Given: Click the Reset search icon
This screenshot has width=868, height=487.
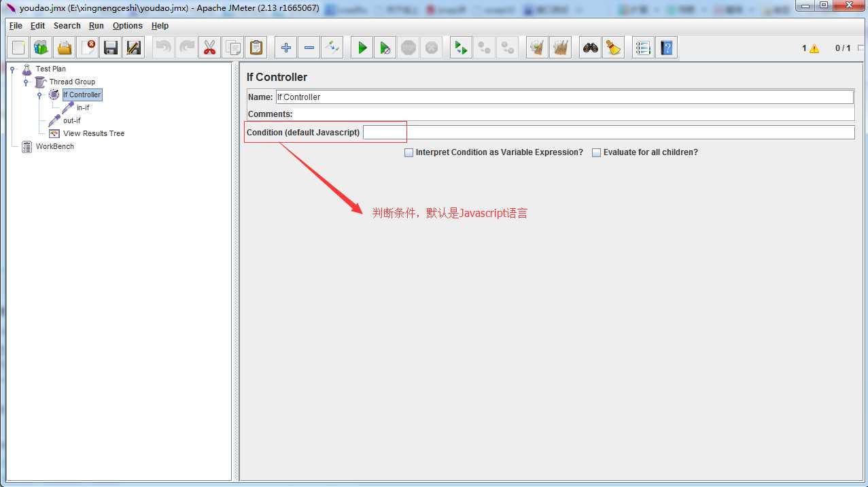Looking at the screenshot, I should 614,48.
